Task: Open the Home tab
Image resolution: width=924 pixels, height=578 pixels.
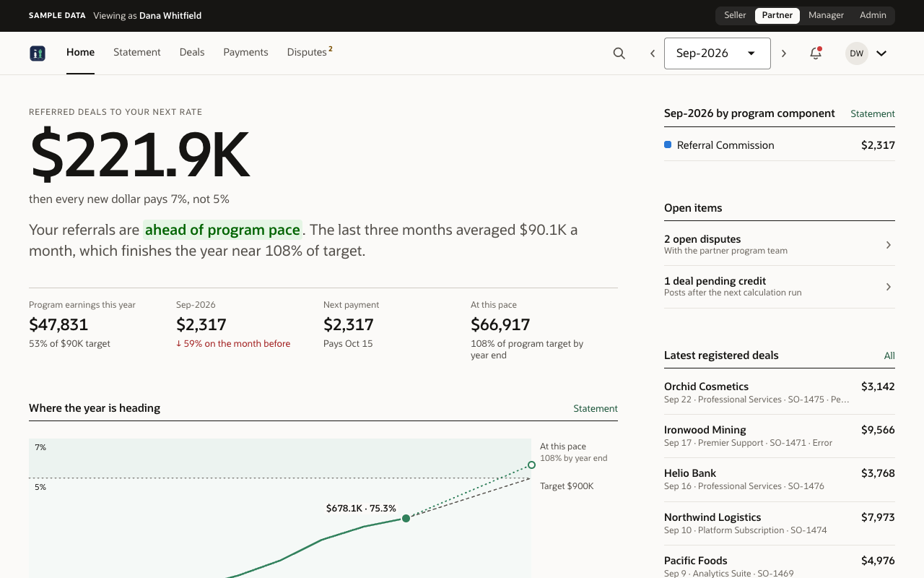Action: point(80,52)
